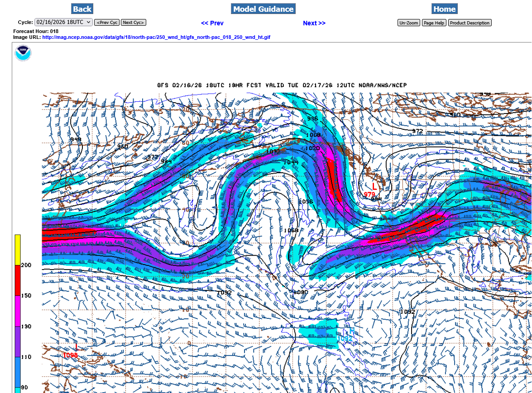Click the Un-Zoom button
The width and height of the screenshot is (532, 393).
click(408, 23)
